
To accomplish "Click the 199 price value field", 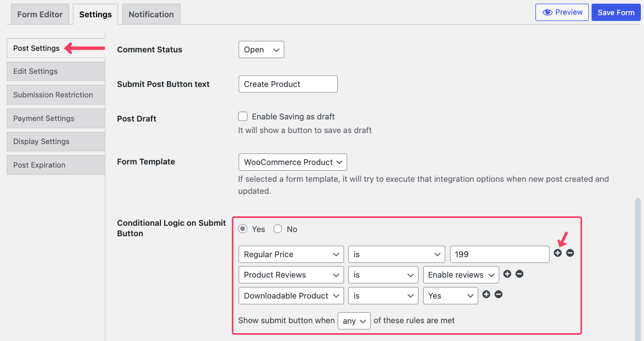I will coord(500,254).
